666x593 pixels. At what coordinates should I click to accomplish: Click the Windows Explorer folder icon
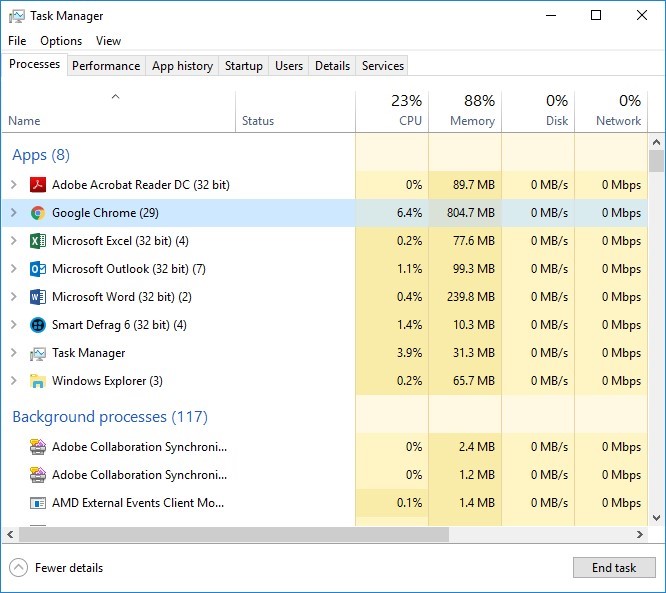38,381
